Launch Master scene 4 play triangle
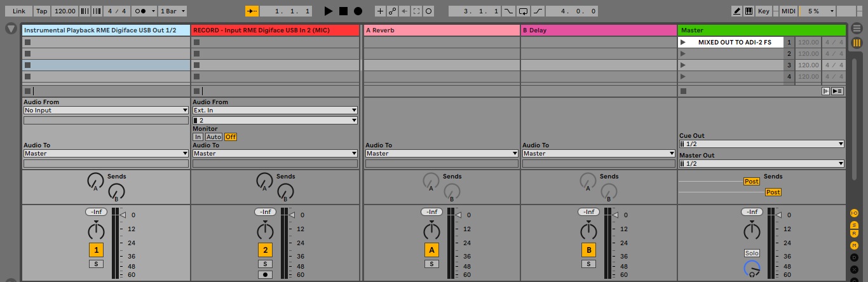868x282 pixels. pos(683,76)
